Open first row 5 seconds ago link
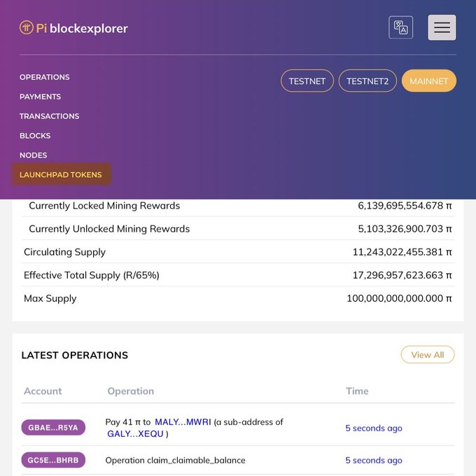Viewport: 476px width, 476px height. [x=374, y=428]
